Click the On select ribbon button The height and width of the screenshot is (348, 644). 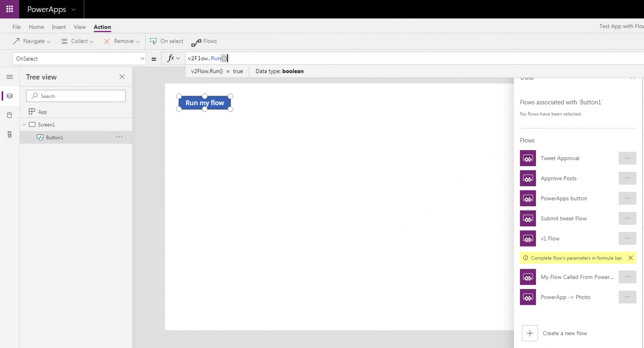point(166,41)
